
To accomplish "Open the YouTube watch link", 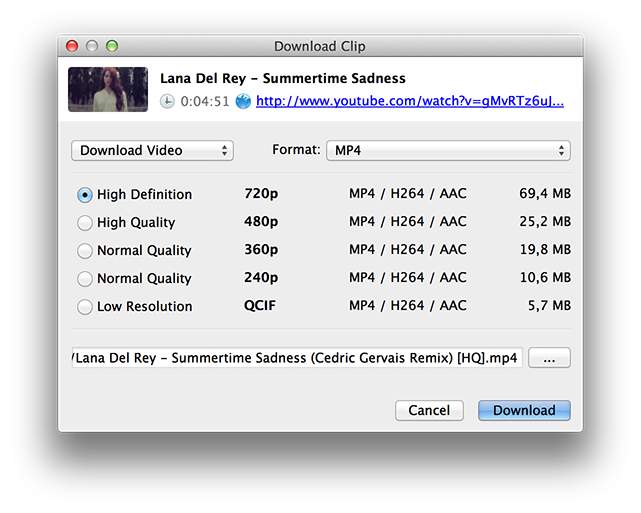I will point(410,101).
